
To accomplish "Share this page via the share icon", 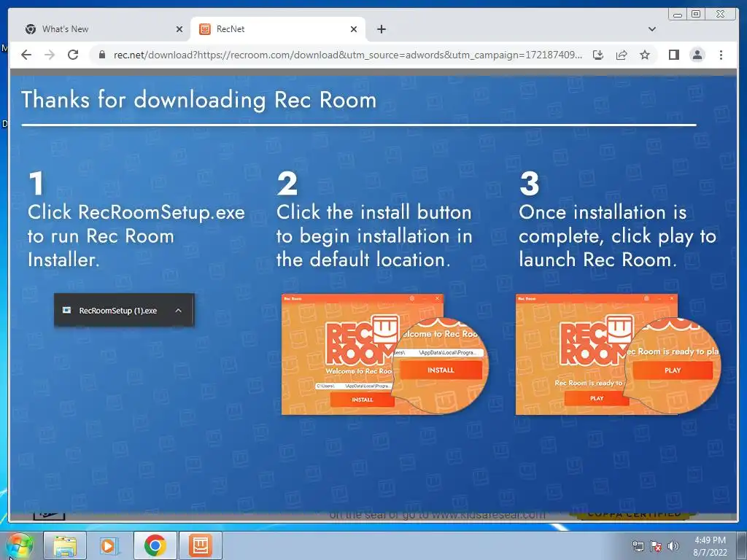I will [622, 55].
